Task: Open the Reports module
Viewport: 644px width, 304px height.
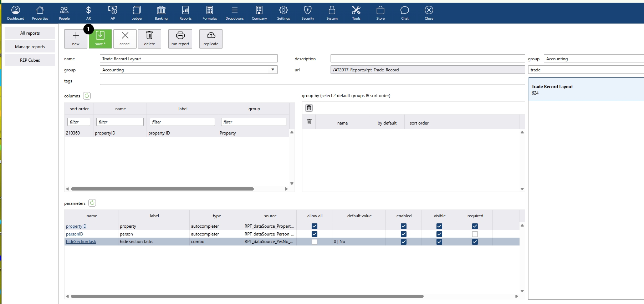Action: (x=185, y=13)
